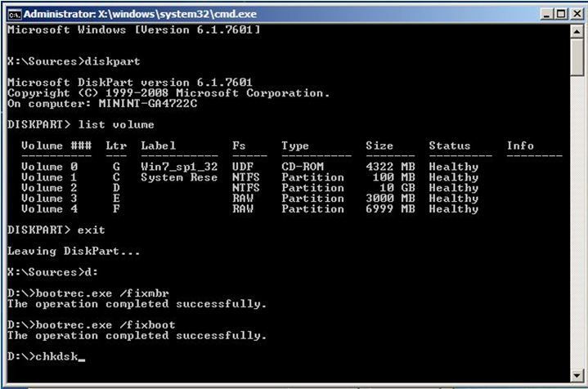Click the Microsoft DiskPart version line
Viewport: 588px width, 389px height.
pos(129,83)
